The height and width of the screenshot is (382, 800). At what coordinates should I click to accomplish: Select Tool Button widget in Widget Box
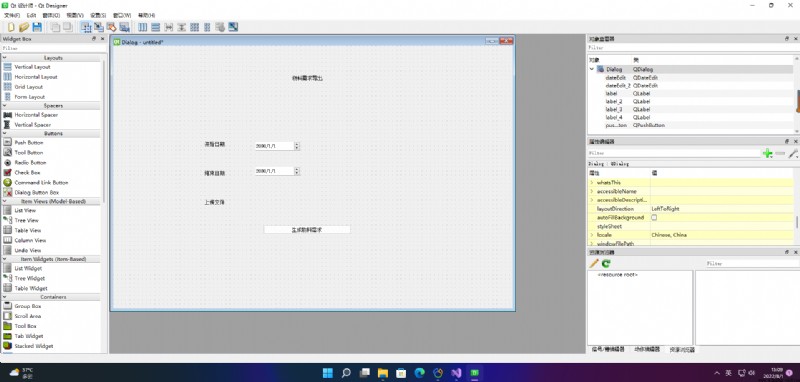point(29,152)
